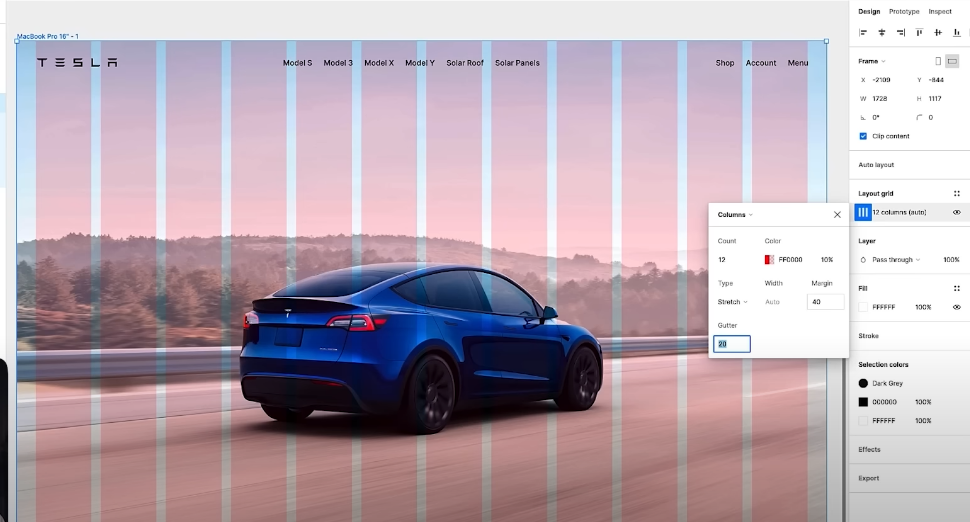The width and height of the screenshot is (970, 522).
Task: Open the Frame type dropdown
Action: [x=872, y=61]
